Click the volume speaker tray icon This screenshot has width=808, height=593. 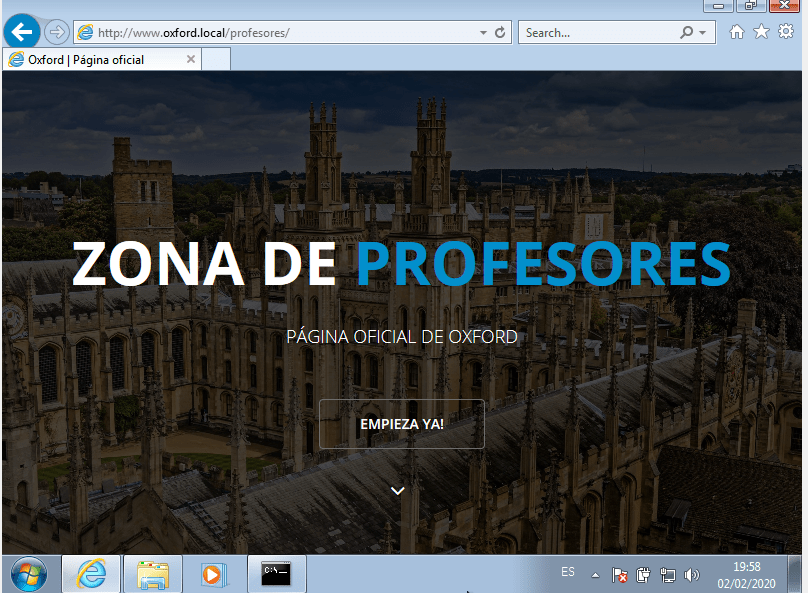pos(692,575)
